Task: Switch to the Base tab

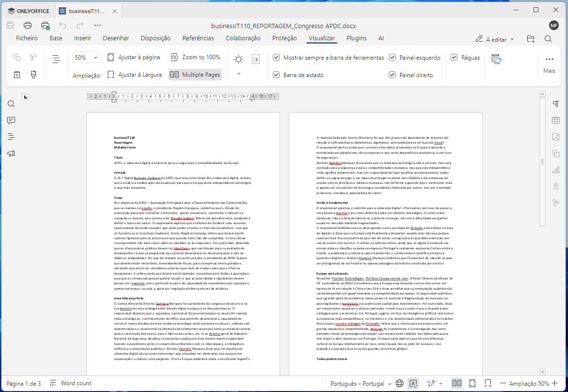Action: point(56,38)
